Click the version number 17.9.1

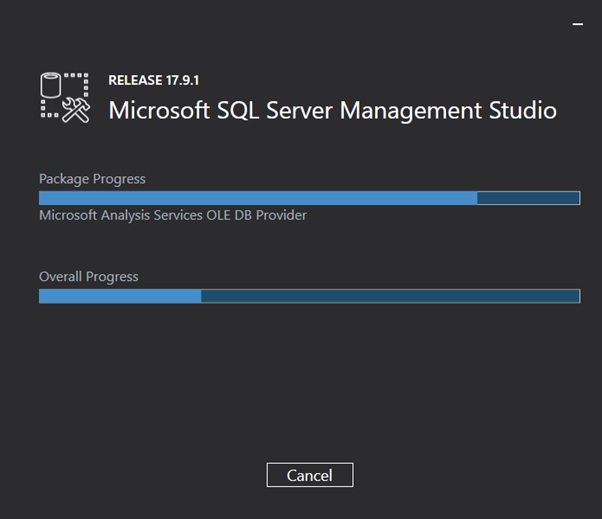coord(182,80)
